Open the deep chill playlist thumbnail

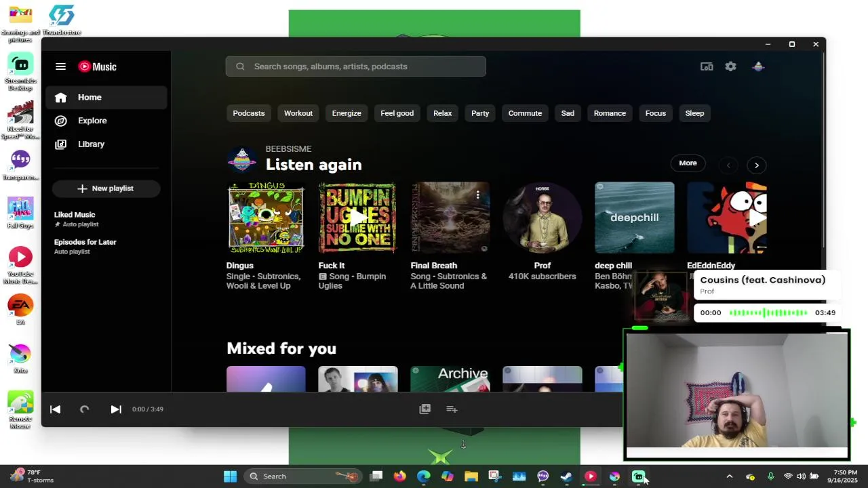(634, 218)
